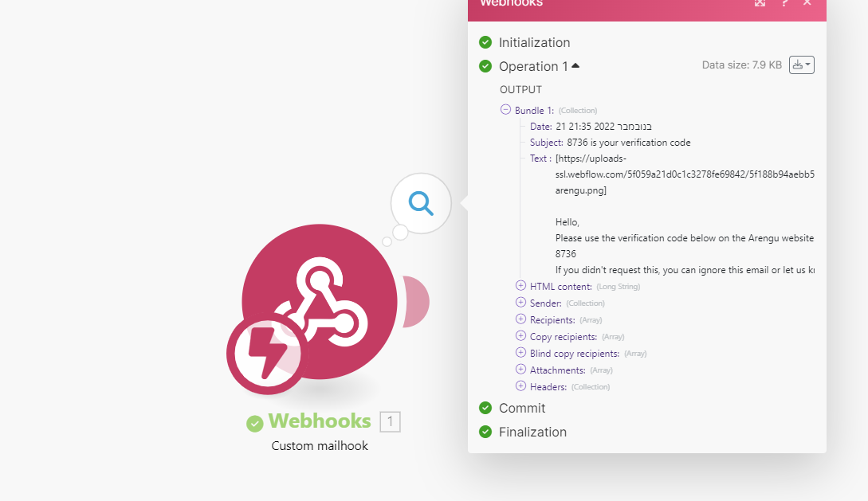Viewport: 868px width, 501px height.
Task: Expand the Blind copy recipients array
Action: pos(520,352)
